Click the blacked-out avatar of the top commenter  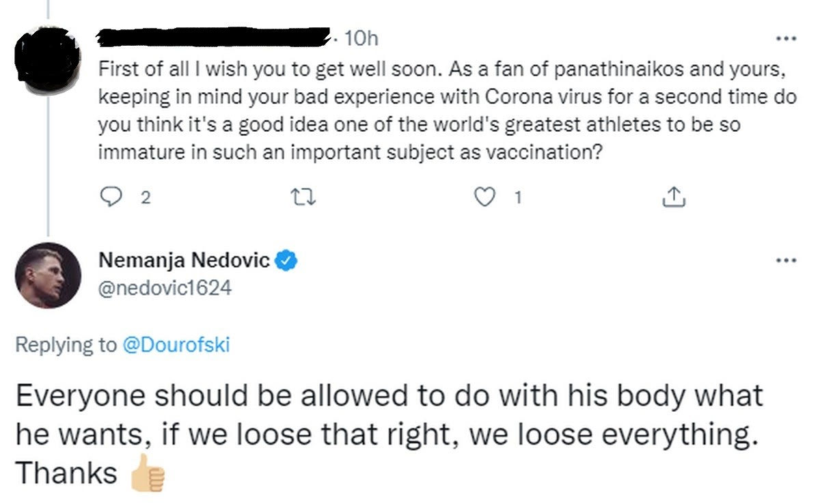pos(48,55)
